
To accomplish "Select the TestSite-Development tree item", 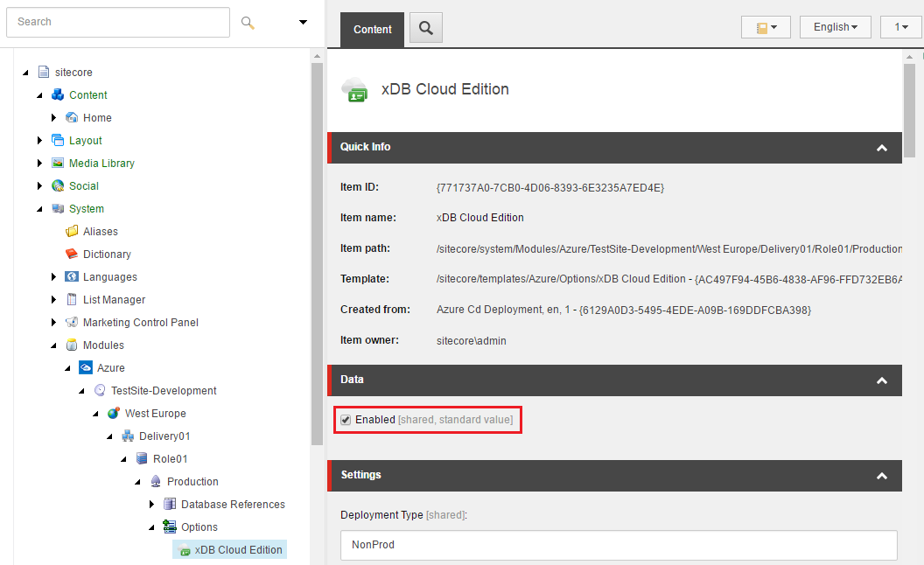I will 164,391.
